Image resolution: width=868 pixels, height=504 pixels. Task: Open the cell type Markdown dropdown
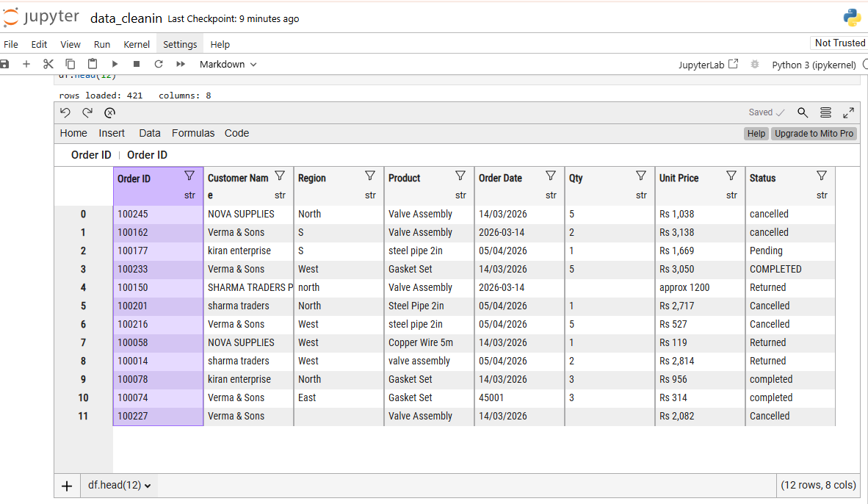pyautogui.click(x=228, y=64)
